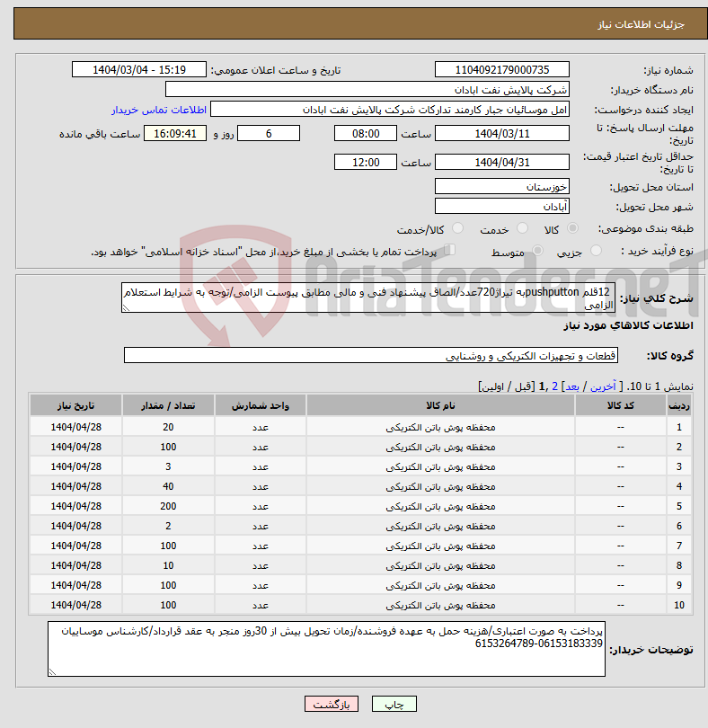Click the توضیحات خریدار notes textbox
Screen dimensions: 708x728
[326, 649]
